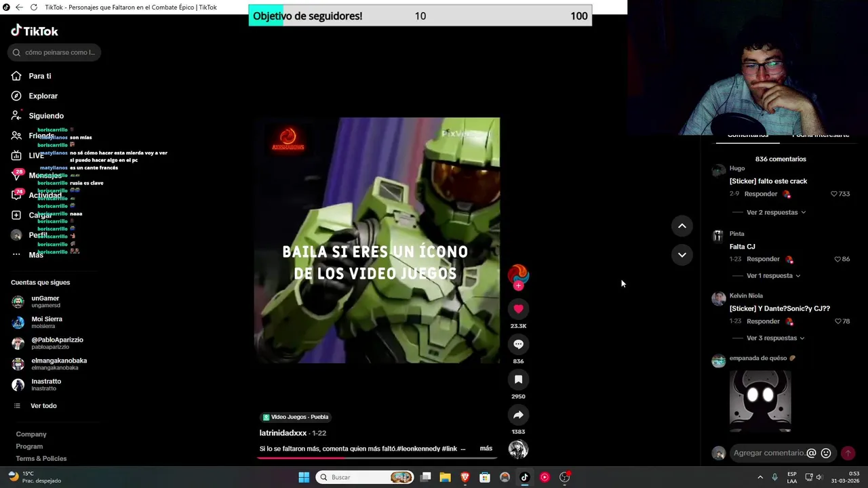Viewport: 868px width, 488px height.
Task: Open File Explorer from taskbar
Action: 445,477
